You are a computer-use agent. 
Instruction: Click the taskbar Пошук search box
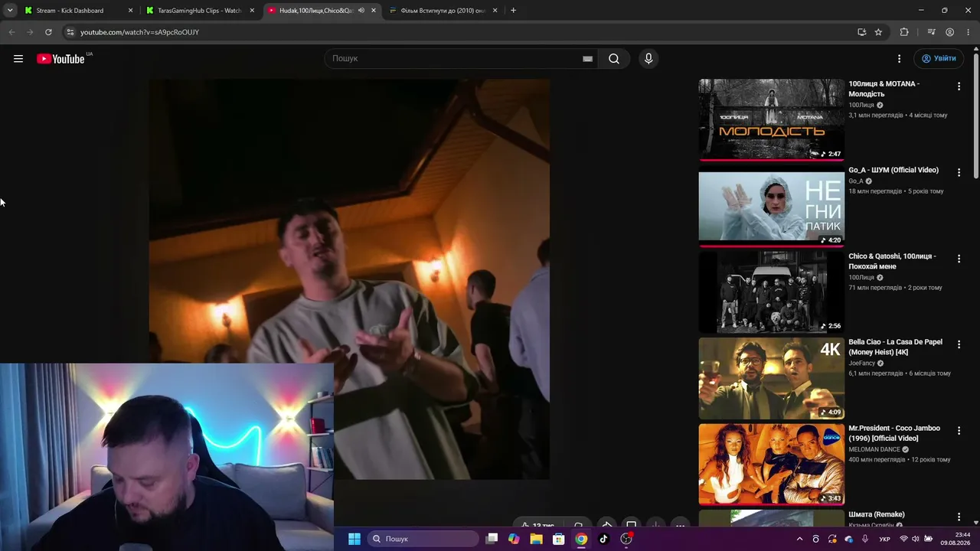tap(423, 539)
